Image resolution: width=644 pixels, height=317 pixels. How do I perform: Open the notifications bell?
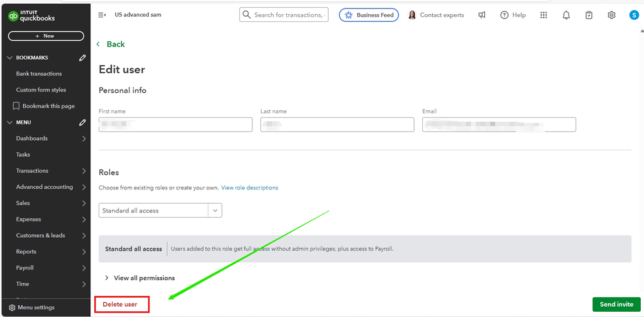pyautogui.click(x=566, y=15)
